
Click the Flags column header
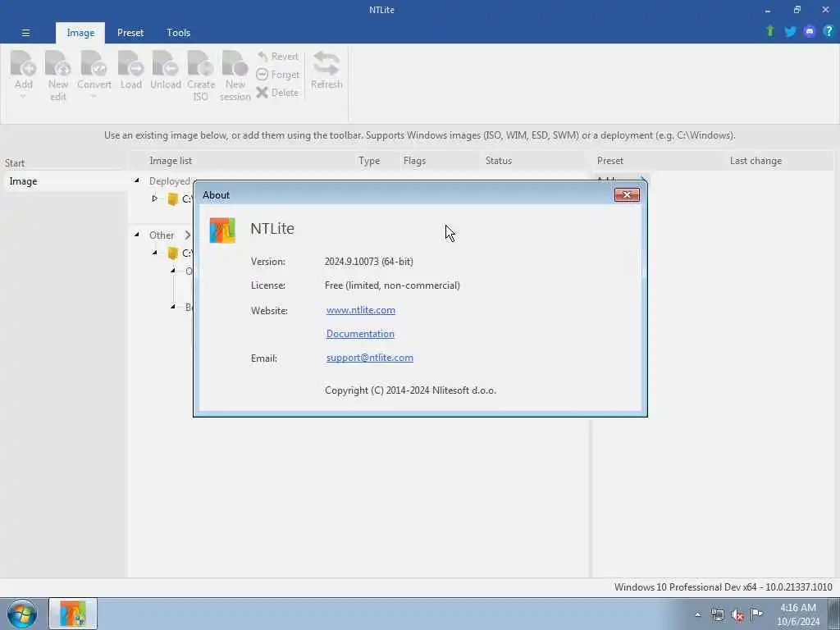414,161
